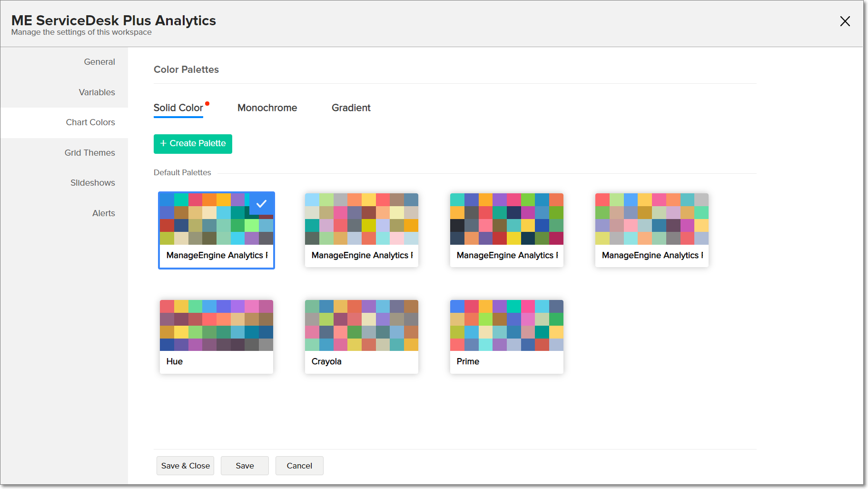Open Alerts settings in sidebar
This screenshot has height=489, width=868.
103,213
